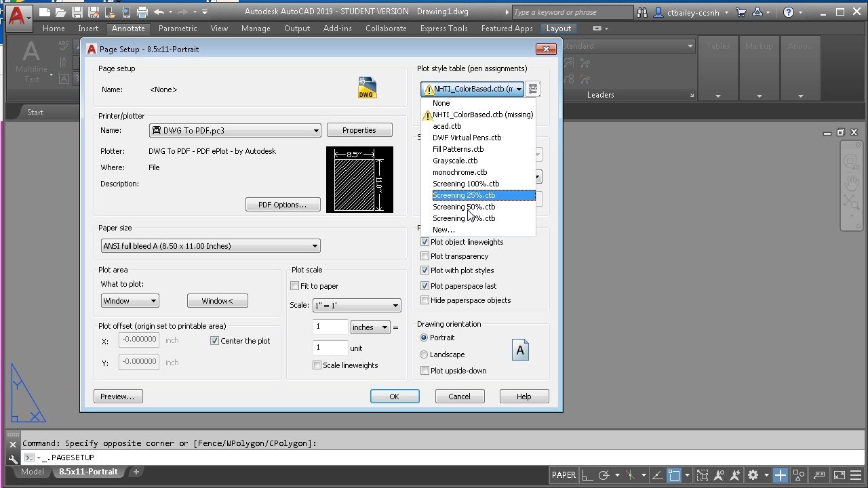The image size is (868, 488).
Task: Enable the Plot transparency checkbox
Action: point(425,256)
